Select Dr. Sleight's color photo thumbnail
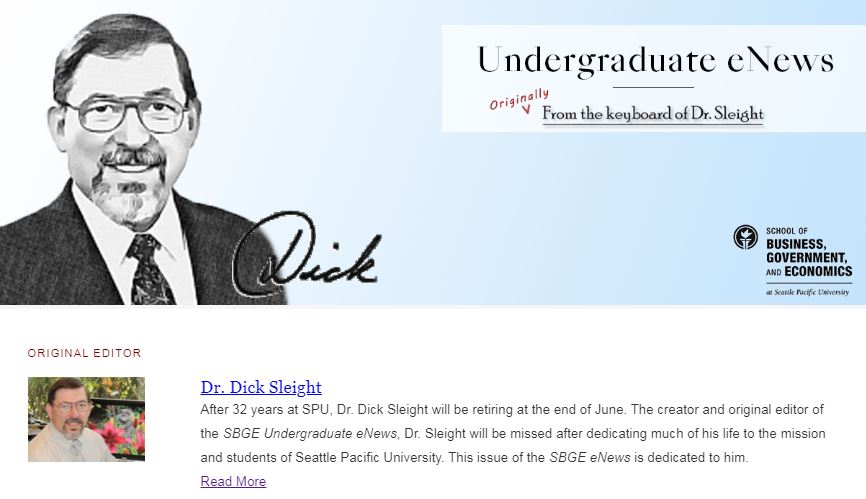Image resolution: width=866 pixels, height=499 pixels. 86,419
